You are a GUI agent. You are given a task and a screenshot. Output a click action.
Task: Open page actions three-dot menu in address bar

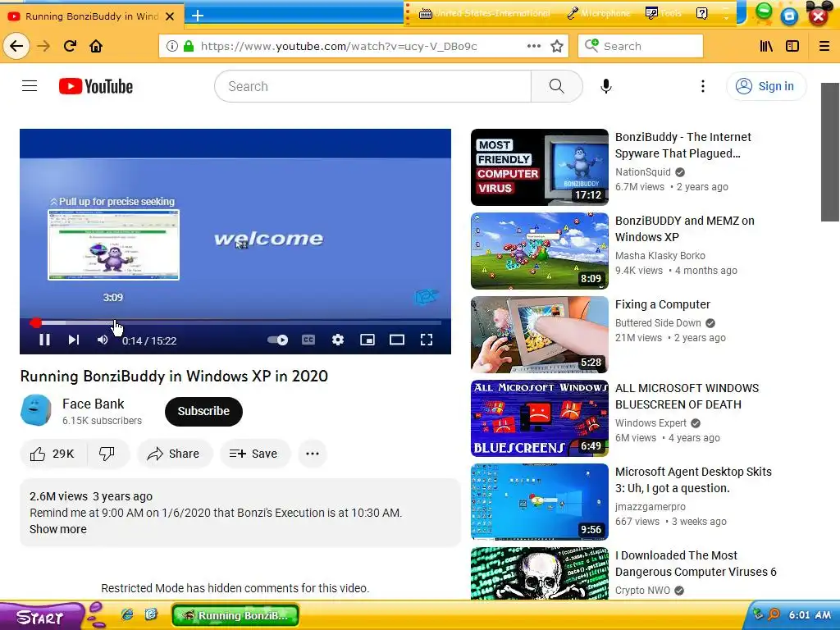tap(533, 46)
